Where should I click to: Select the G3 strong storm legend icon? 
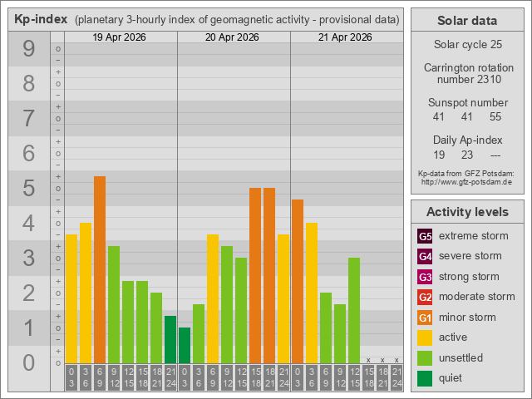(425, 277)
